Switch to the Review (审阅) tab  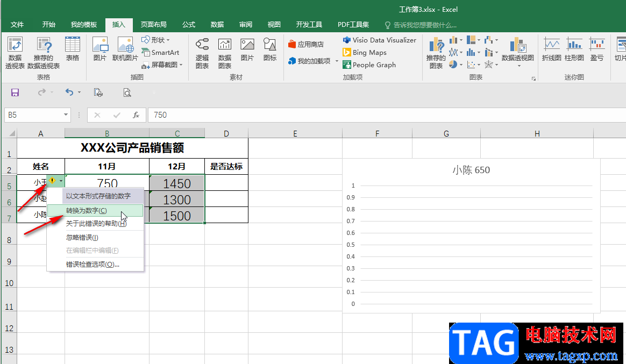click(x=246, y=25)
